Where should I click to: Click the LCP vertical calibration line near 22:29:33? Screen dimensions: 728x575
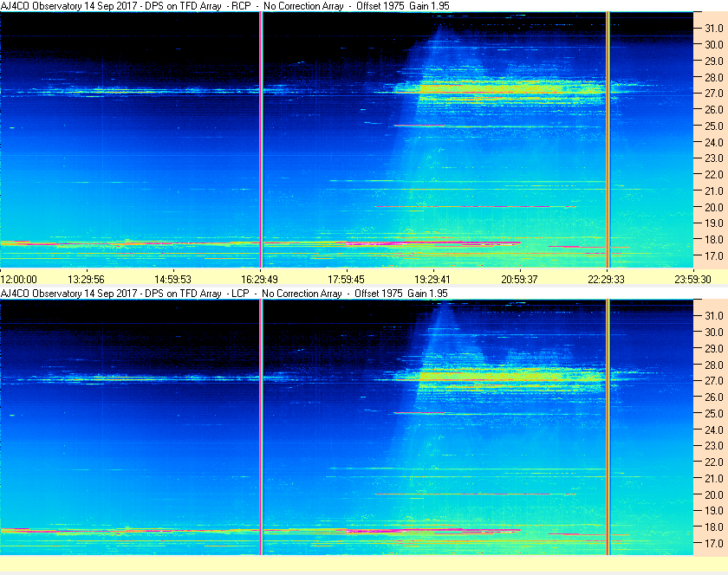(x=608, y=427)
